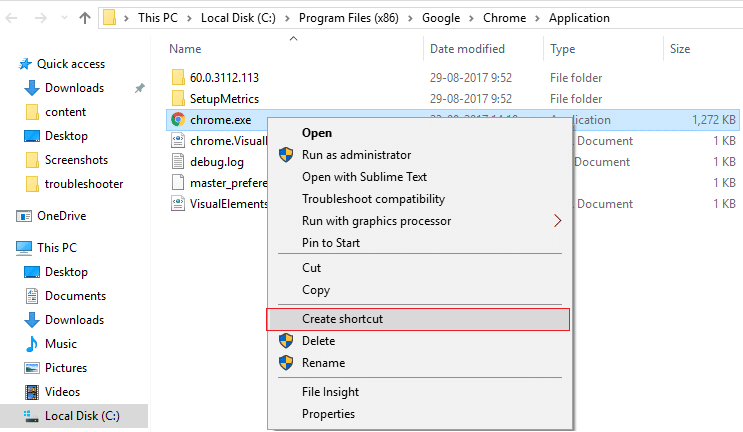
Task: Select Chrome breadcrumb segment
Action: click(504, 18)
